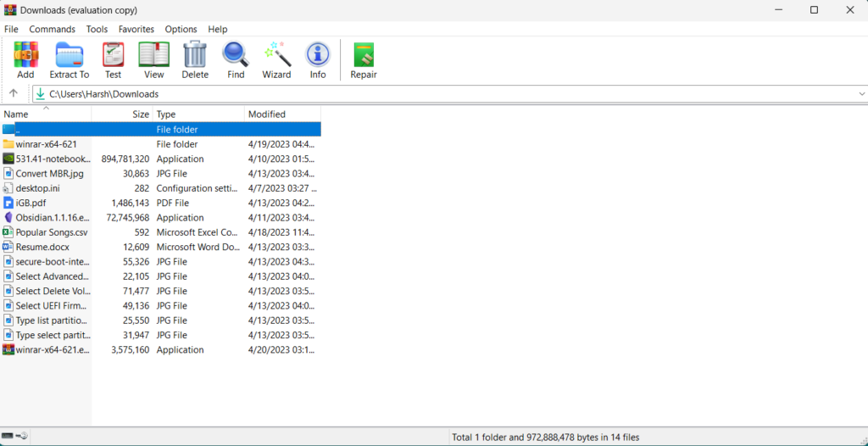Click the Info toolbar icon

point(318,60)
